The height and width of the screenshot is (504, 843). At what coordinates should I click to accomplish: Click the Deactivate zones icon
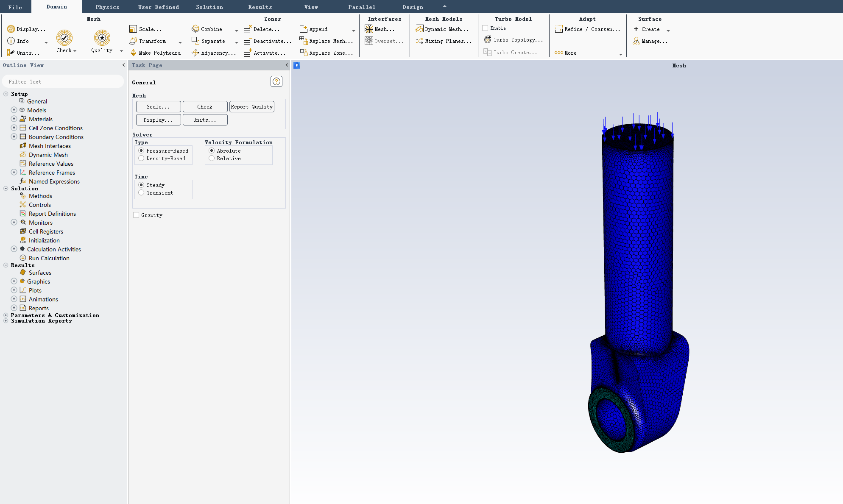click(248, 41)
